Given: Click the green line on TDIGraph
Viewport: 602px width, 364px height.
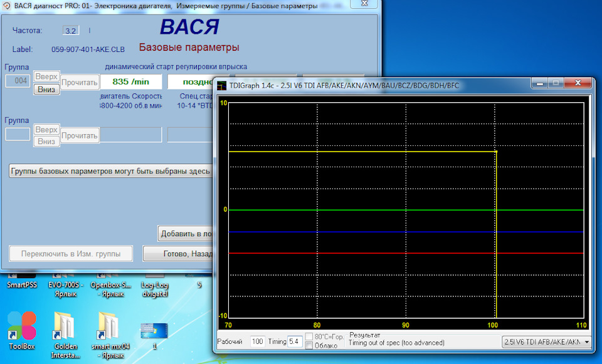Looking at the screenshot, I should 406,210.
